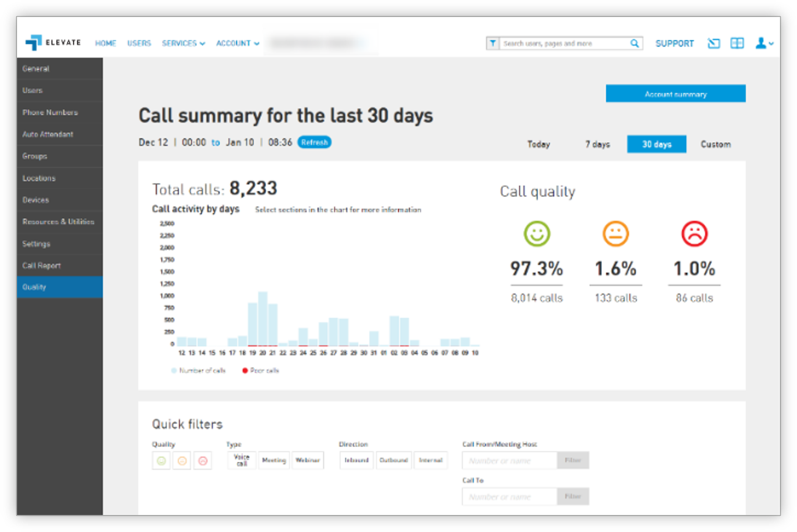This screenshot has width=797, height=532.
Task: Click the search filter funnel icon
Action: [x=493, y=43]
